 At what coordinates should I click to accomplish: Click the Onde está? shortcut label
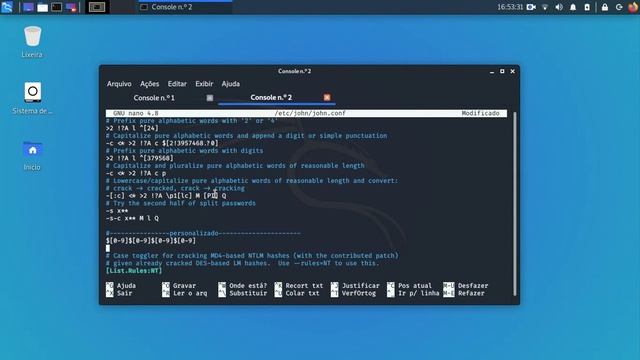click(x=248, y=286)
